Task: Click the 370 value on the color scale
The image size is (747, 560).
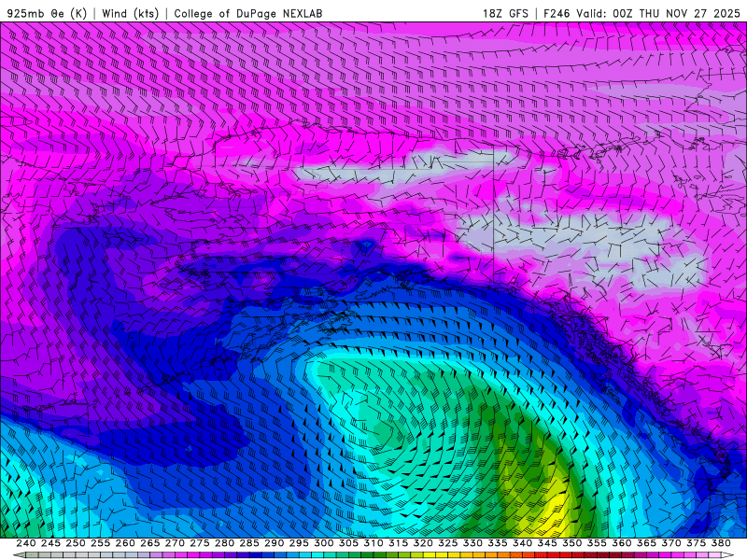Action: pos(671,543)
